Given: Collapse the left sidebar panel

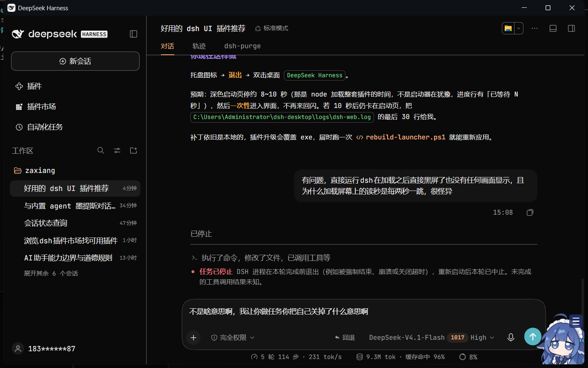Looking at the screenshot, I should click(134, 34).
